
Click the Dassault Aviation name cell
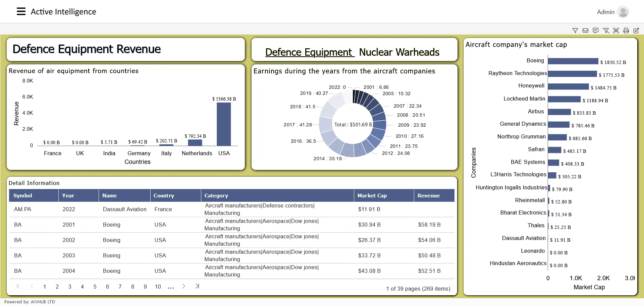pos(124,209)
